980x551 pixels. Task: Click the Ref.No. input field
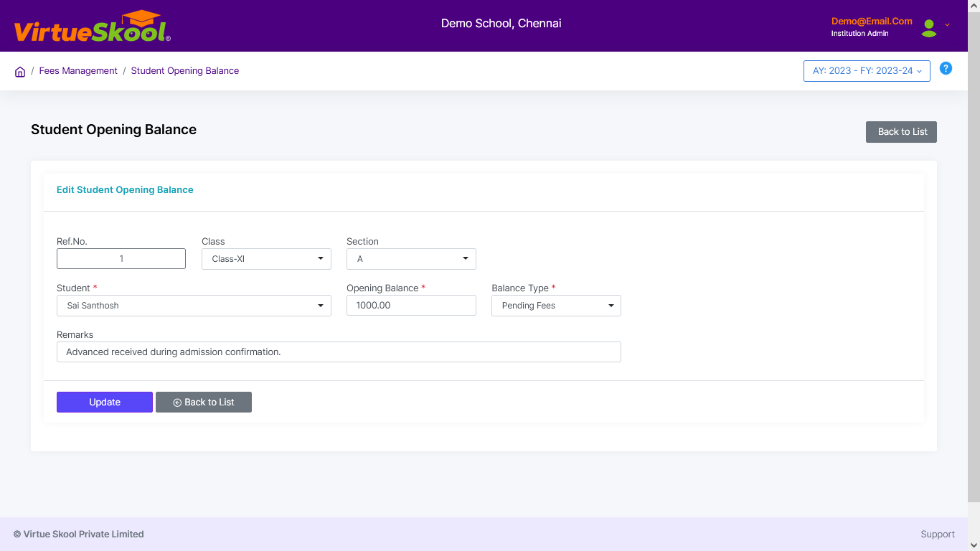121,258
